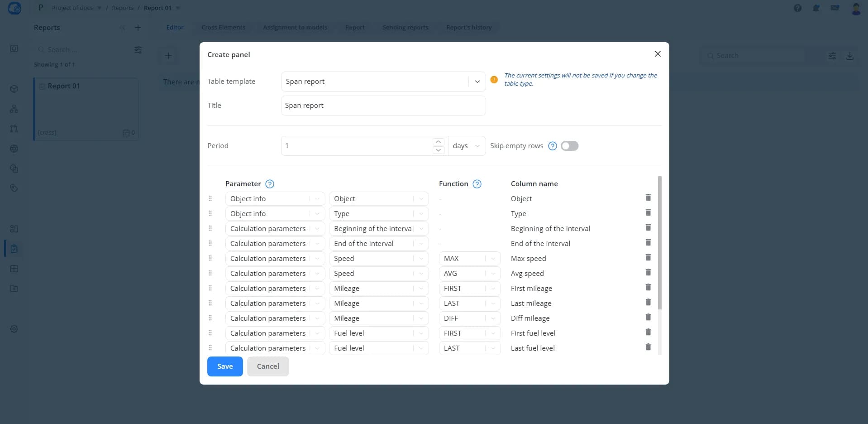
Task: Open the MAX function dropdown
Action: 470,259
